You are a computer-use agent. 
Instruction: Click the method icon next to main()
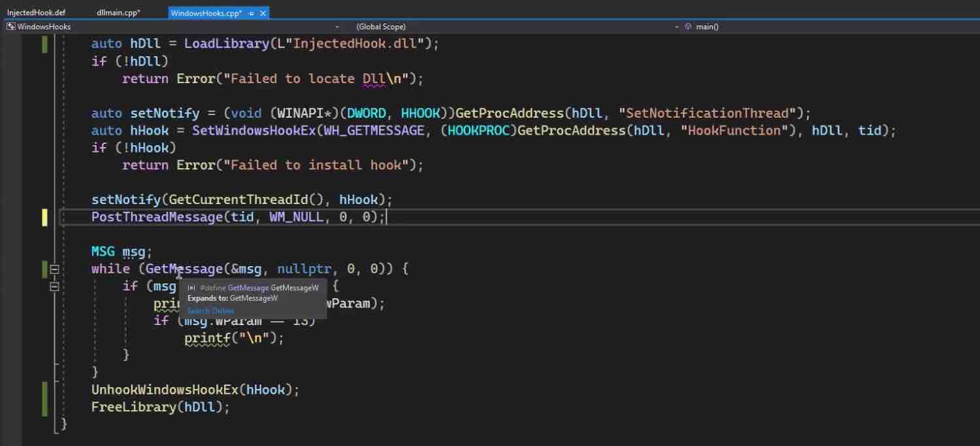point(687,27)
